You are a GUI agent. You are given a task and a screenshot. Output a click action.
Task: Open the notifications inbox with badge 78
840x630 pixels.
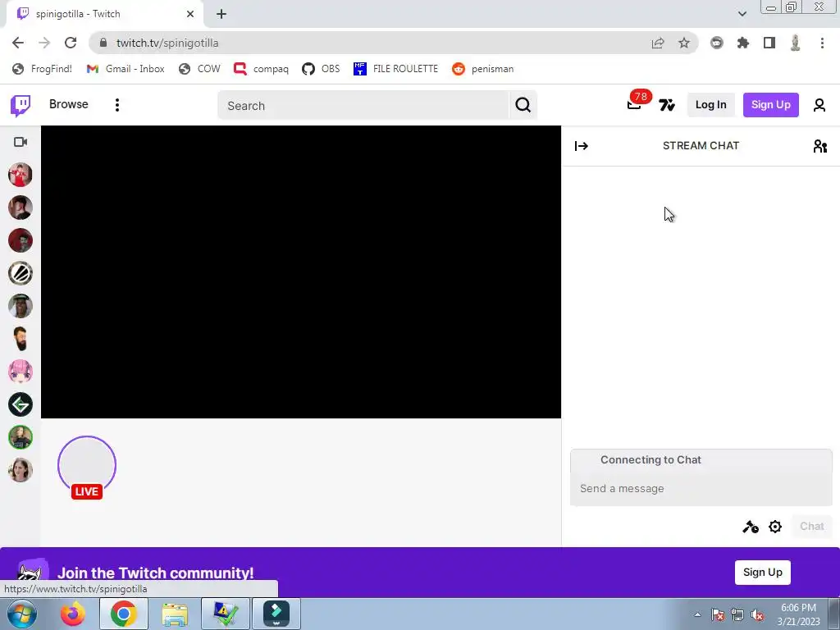tap(635, 104)
